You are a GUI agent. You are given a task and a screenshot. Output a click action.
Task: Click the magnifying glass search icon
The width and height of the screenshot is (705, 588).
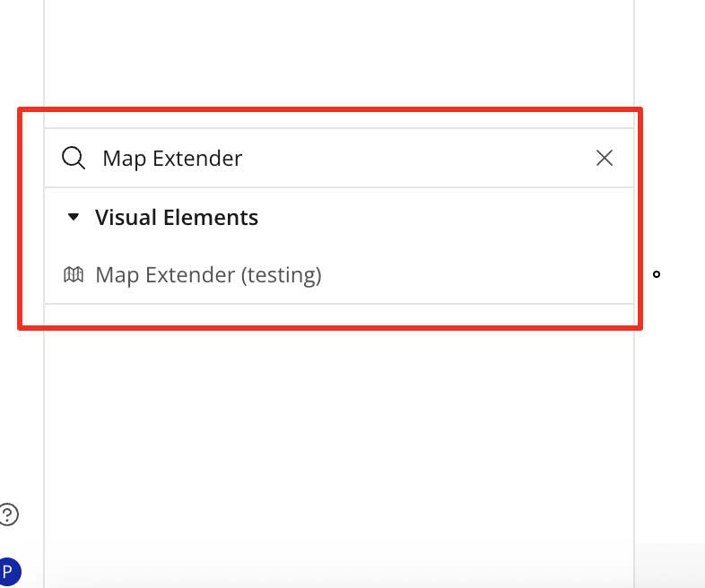[x=74, y=159]
